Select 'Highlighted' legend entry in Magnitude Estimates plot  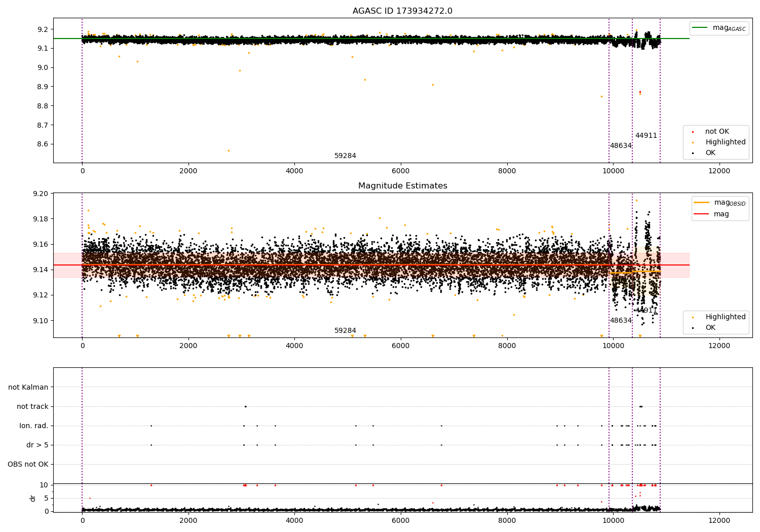(726, 317)
